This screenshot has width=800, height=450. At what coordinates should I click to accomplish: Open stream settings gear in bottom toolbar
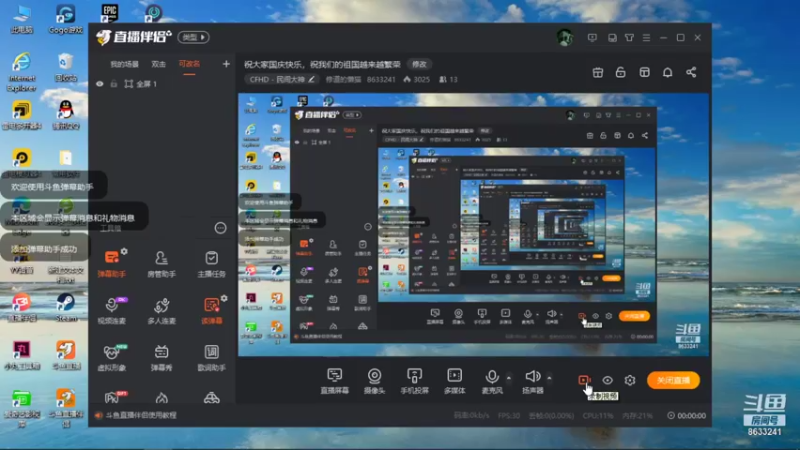(x=630, y=380)
